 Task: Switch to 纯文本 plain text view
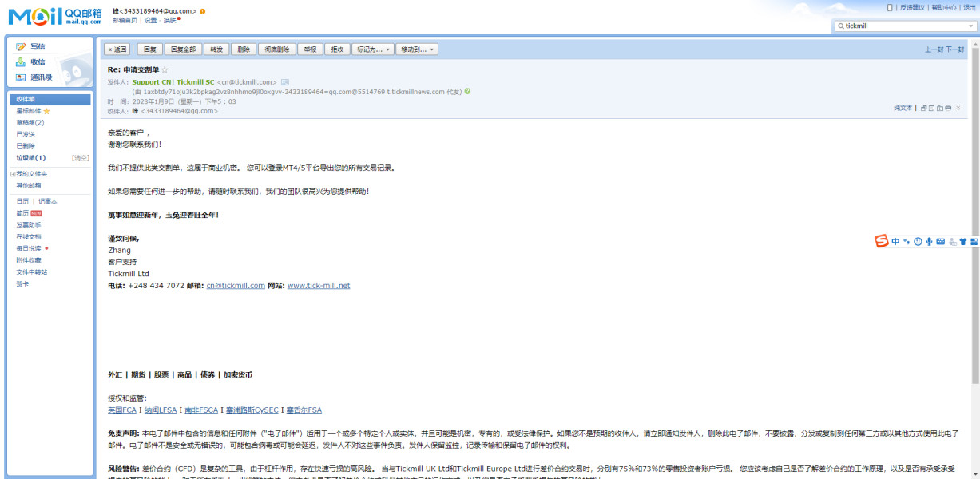[x=903, y=107]
